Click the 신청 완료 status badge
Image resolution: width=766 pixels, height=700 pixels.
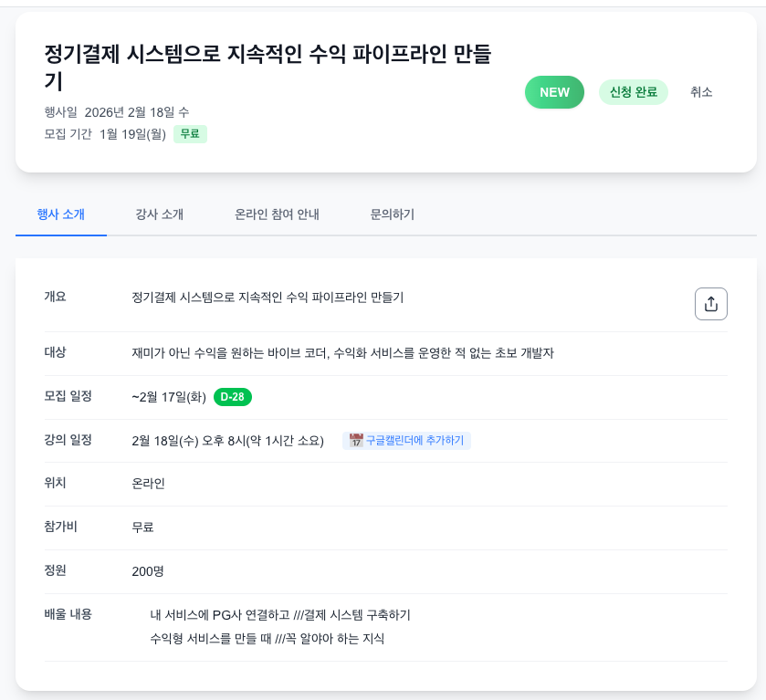[634, 92]
